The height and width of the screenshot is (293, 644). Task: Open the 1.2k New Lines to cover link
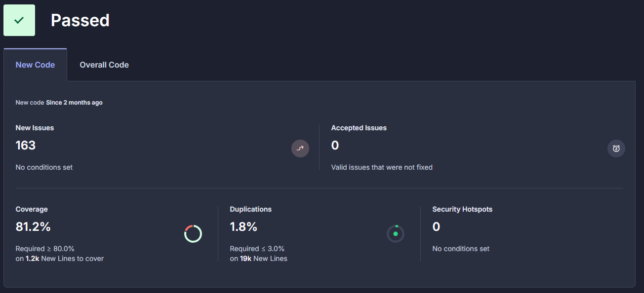pyautogui.click(x=65, y=258)
